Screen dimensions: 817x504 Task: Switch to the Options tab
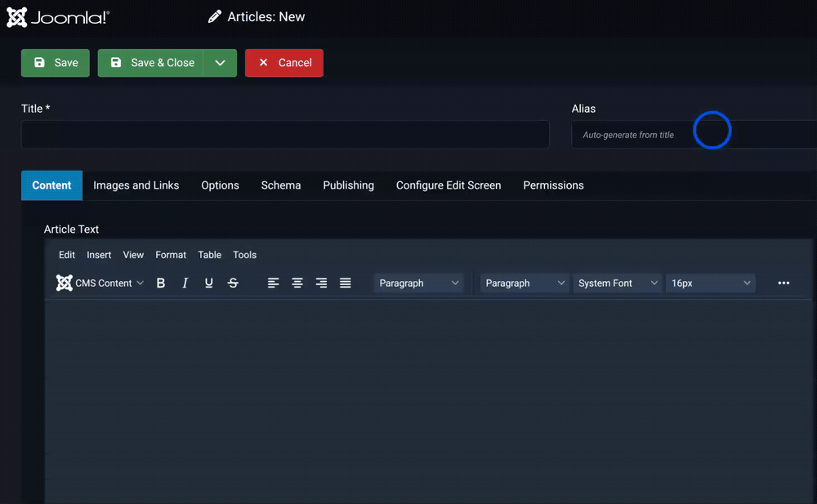220,185
